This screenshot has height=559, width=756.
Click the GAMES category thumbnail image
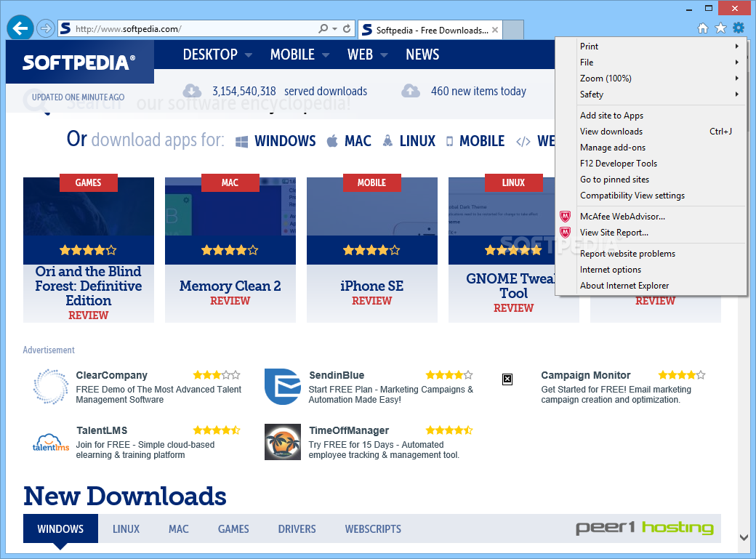[x=89, y=206]
